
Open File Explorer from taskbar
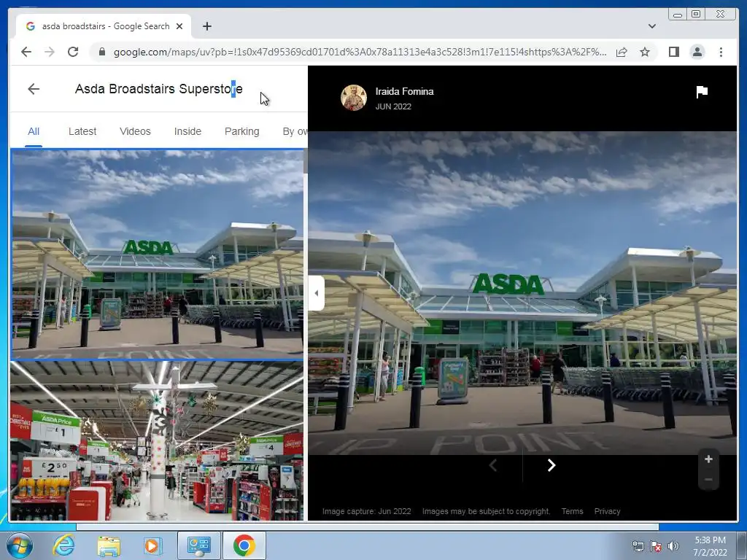tap(109, 545)
